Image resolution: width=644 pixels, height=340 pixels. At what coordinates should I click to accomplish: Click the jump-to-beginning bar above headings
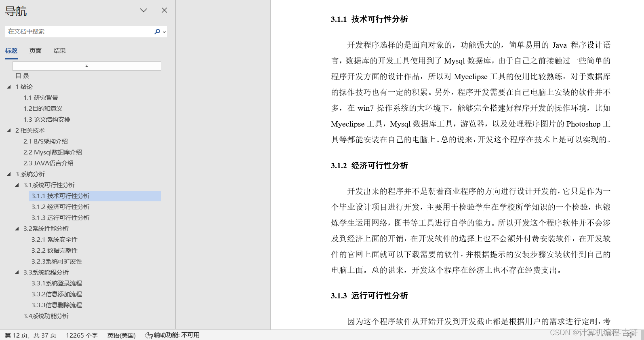(87, 66)
